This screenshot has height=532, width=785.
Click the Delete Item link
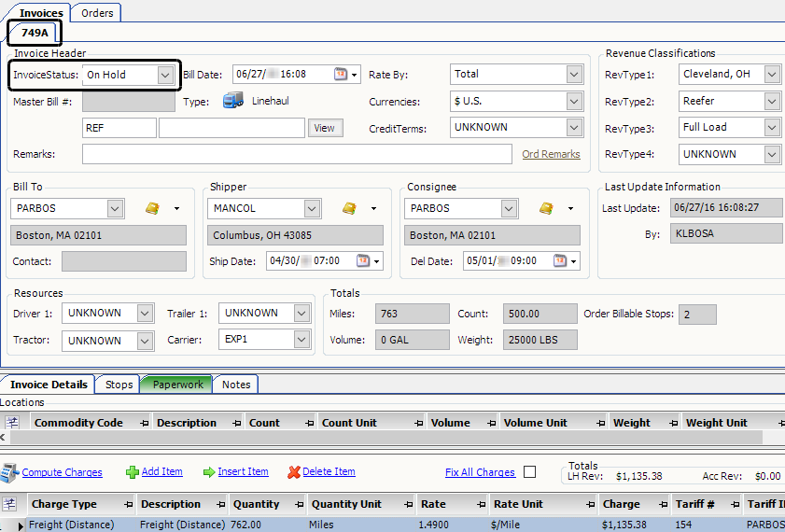pos(329,471)
